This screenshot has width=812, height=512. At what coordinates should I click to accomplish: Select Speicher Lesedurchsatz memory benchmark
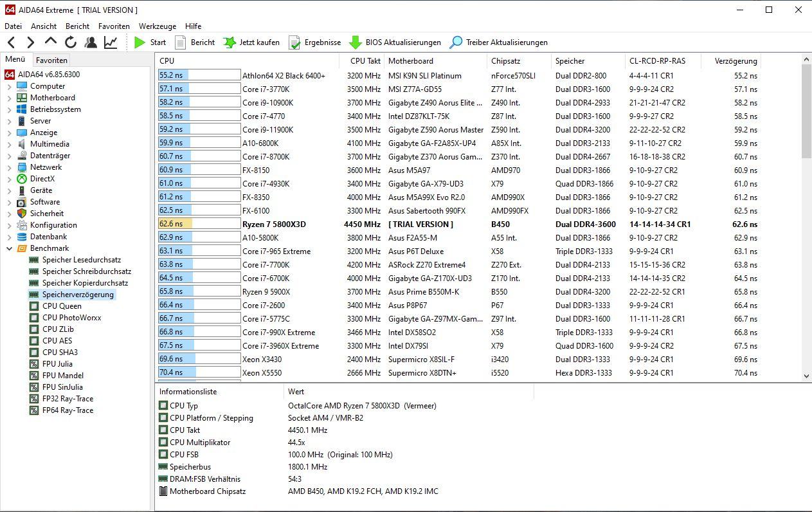(x=82, y=260)
